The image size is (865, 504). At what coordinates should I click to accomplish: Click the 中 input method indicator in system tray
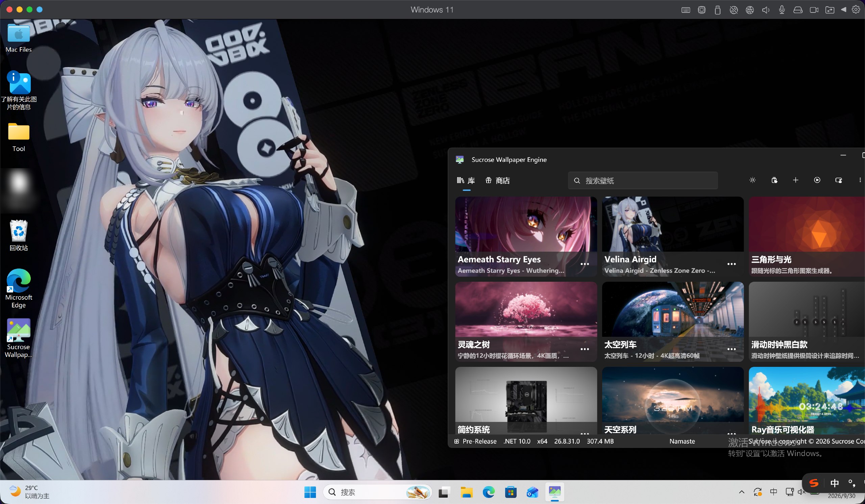(773, 492)
